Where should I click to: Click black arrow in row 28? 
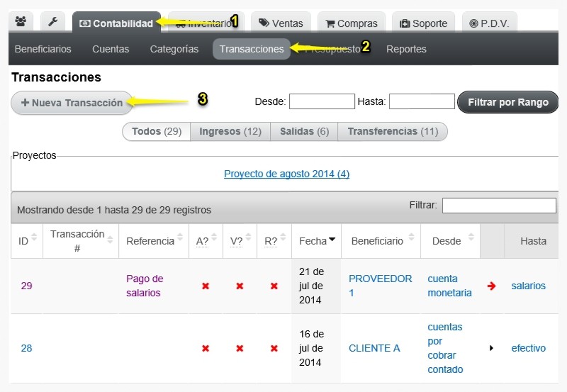point(491,348)
